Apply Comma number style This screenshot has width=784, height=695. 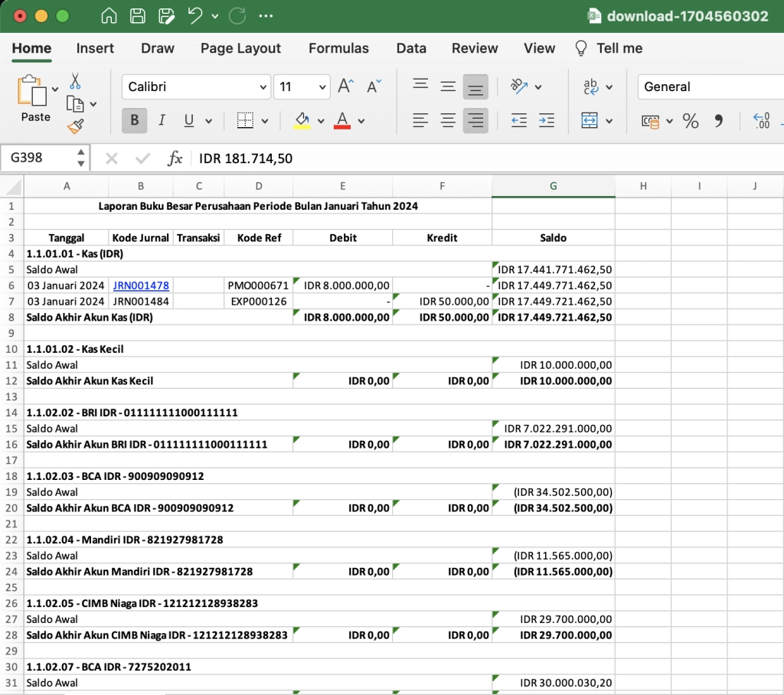718,120
